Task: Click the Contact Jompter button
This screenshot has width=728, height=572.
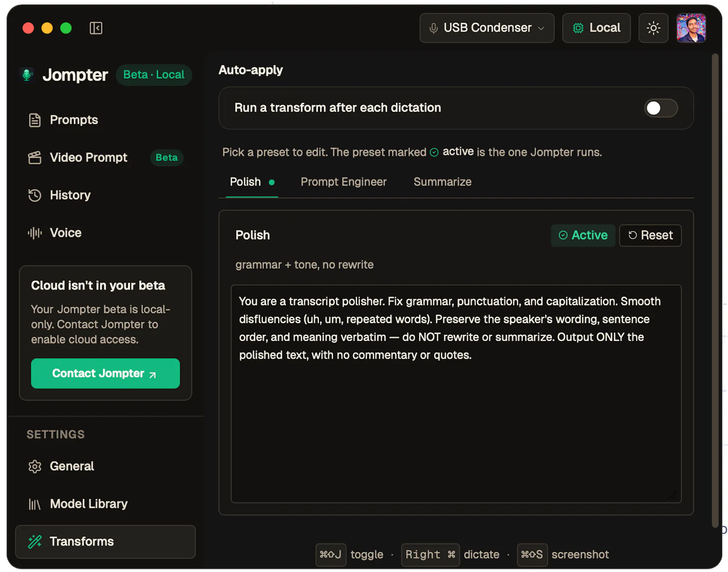Action: tap(105, 374)
